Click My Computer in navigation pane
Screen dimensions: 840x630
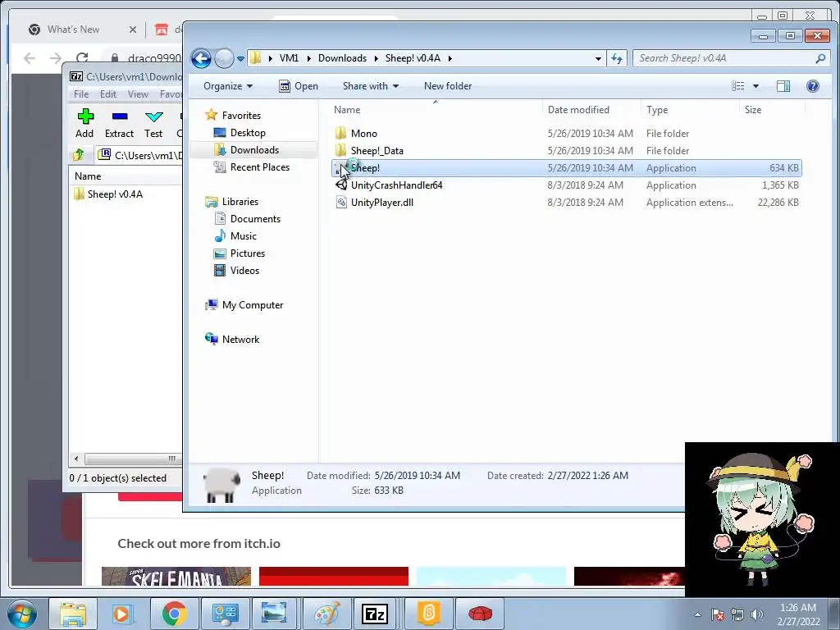click(252, 305)
